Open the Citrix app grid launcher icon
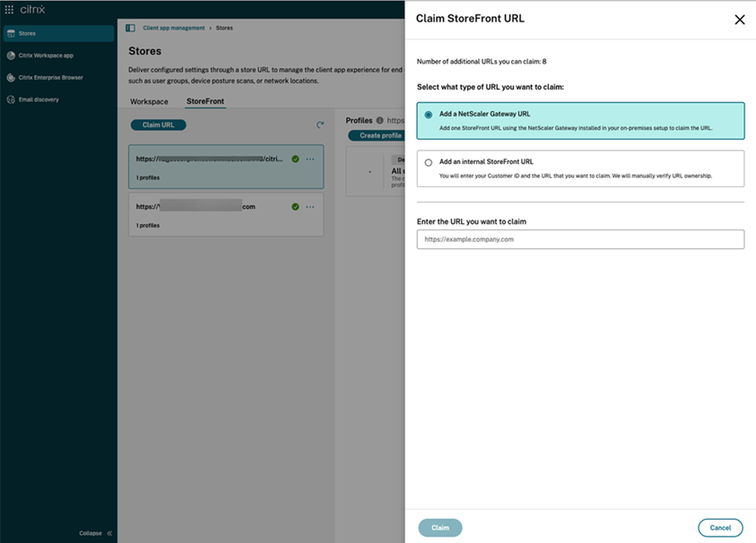756x543 pixels. tap(9, 9)
